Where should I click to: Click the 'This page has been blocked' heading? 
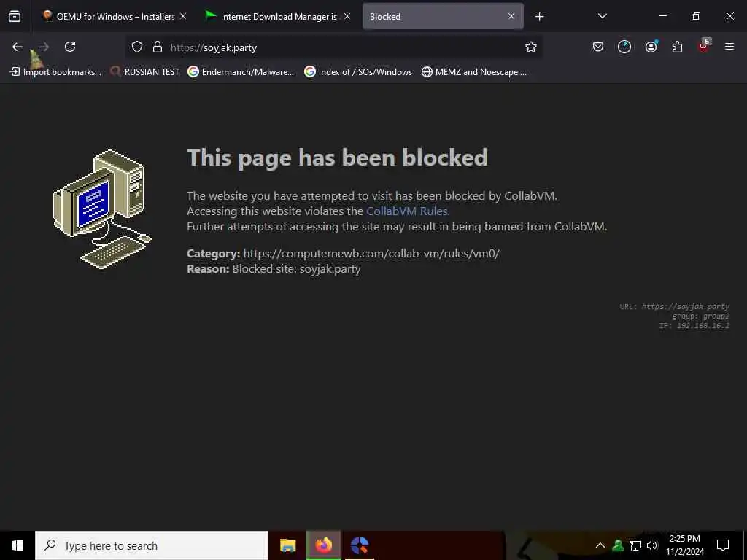click(337, 157)
